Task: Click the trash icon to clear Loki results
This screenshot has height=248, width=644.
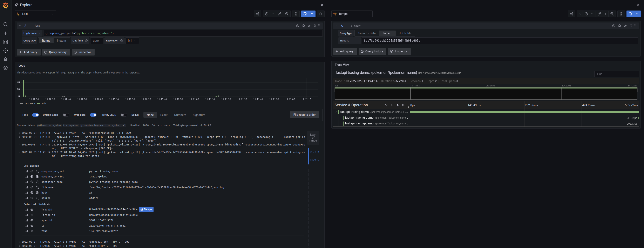Action: [296, 14]
